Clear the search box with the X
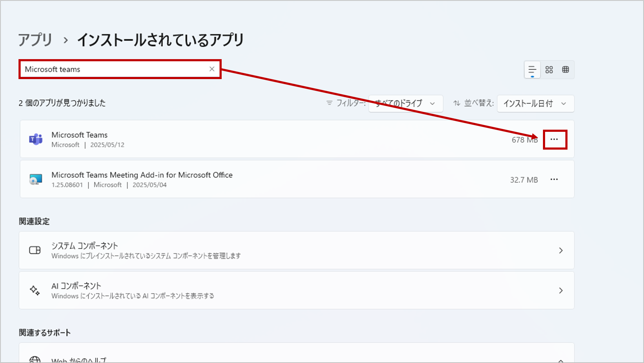 pos(212,69)
